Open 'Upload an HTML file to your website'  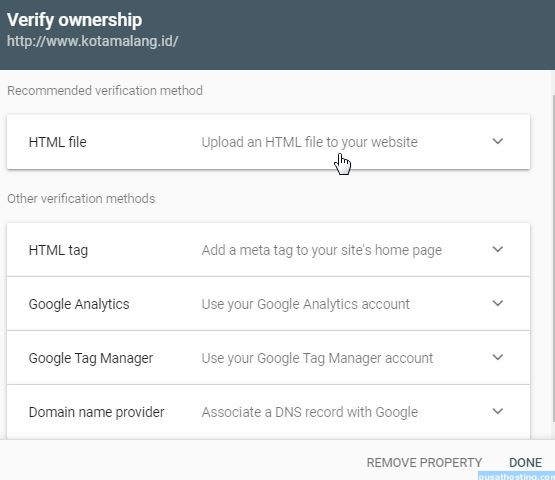(309, 142)
